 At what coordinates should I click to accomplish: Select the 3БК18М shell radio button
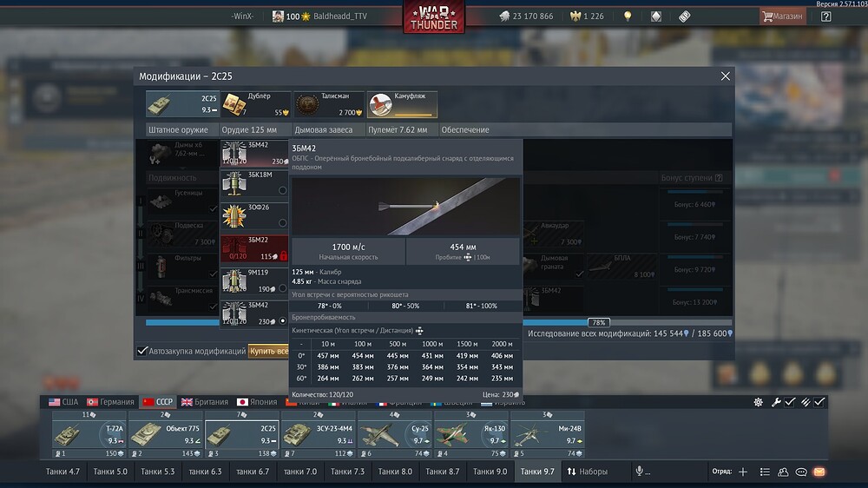click(x=282, y=190)
